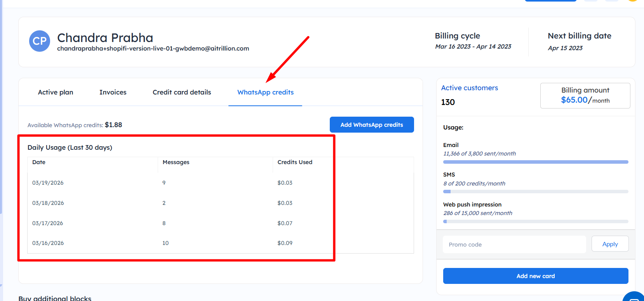Switch to the Active plan tab
This screenshot has height=301, width=644.
56,92
